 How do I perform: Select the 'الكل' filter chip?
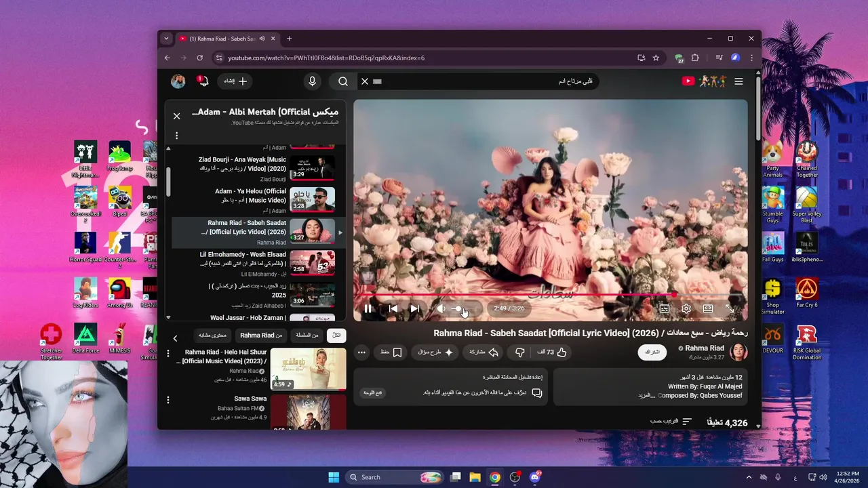[336, 335]
